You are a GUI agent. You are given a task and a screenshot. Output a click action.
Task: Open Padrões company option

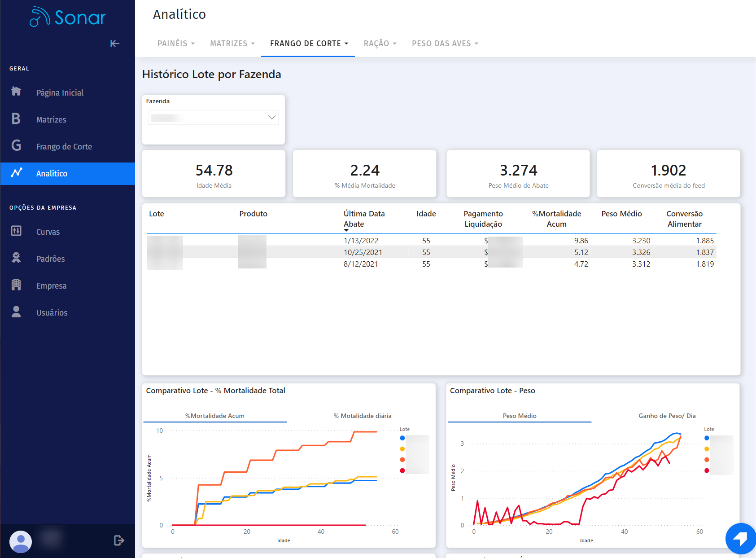pyautogui.click(x=51, y=259)
